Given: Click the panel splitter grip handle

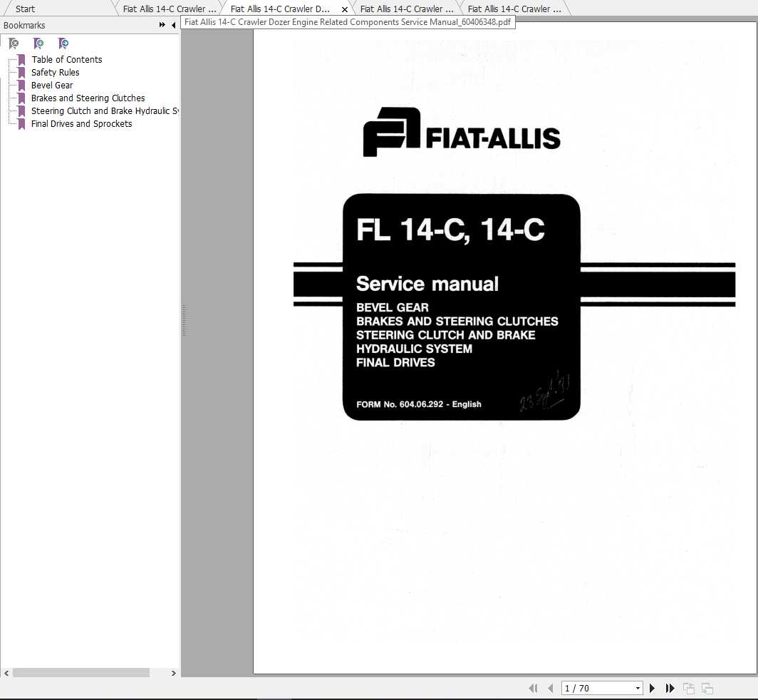Looking at the screenshot, I should coord(185,320).
